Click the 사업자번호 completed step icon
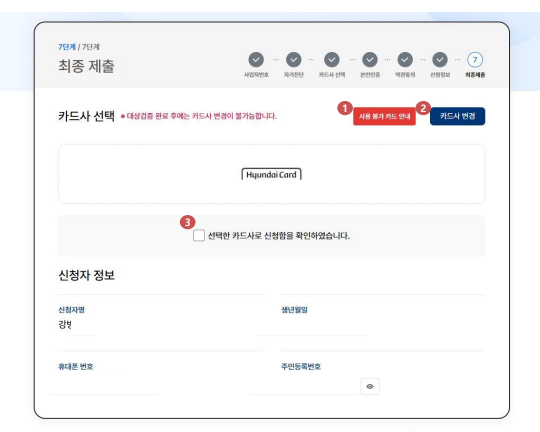The height and width of the screenshot is (432, 540). point(256,60)
